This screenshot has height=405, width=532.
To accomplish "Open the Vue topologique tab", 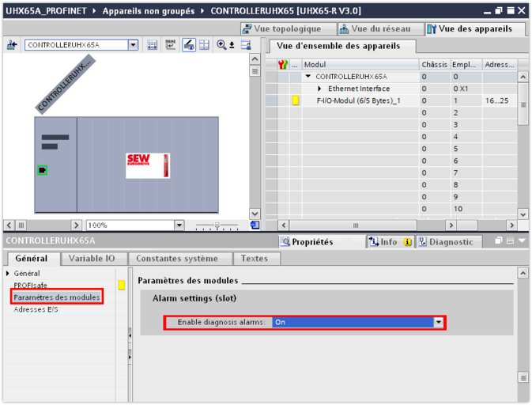I will 288,28.
